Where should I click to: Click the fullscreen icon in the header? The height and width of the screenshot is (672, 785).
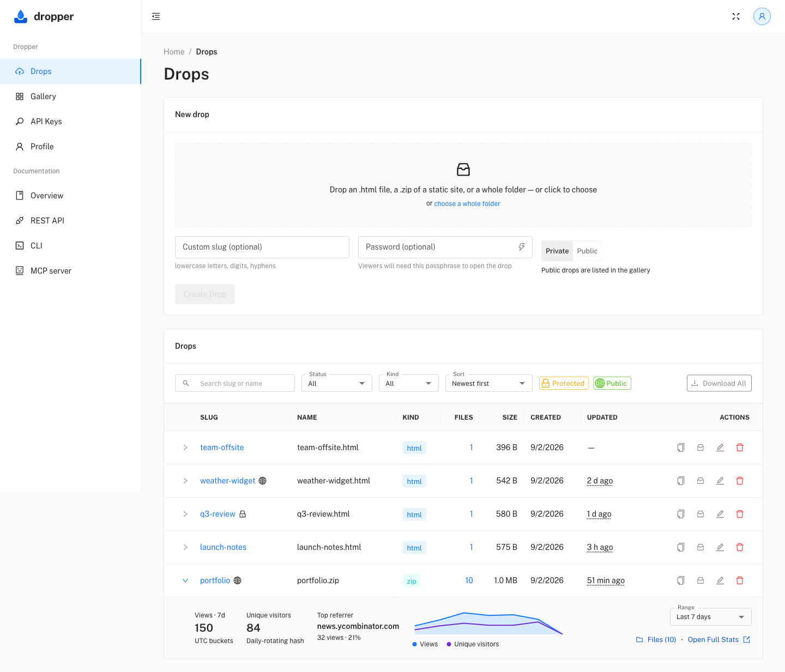[736, 16]
